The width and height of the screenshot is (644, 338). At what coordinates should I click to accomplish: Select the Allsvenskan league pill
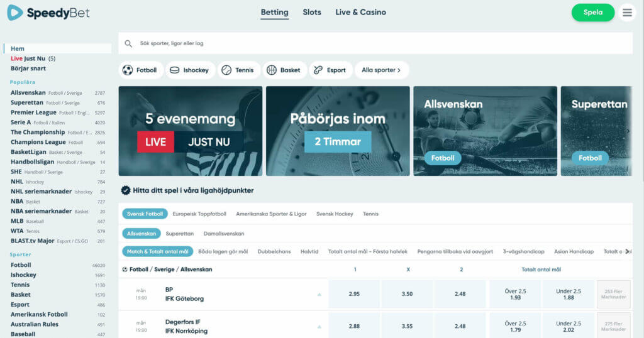(x=142, y=234)
